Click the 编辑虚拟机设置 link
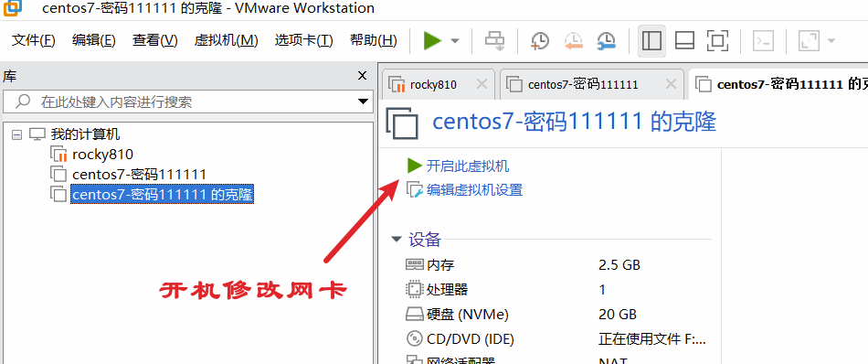 (x=474, y=190)
